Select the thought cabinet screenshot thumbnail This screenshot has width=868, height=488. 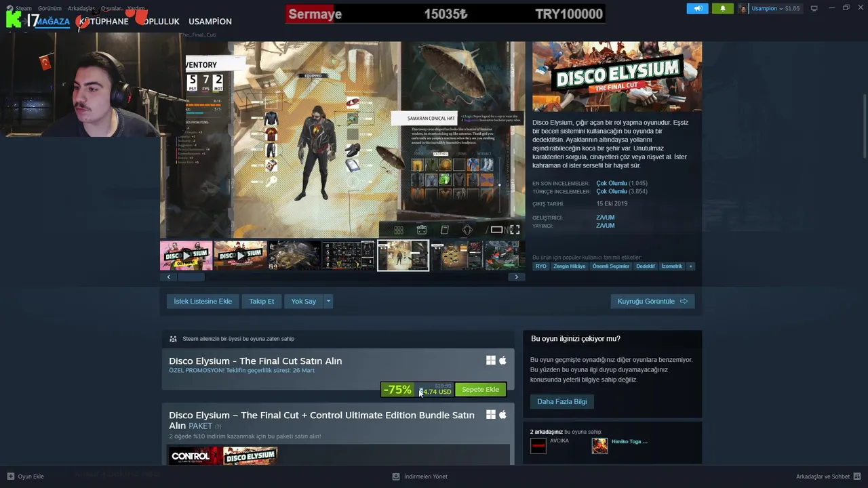point(457,256)
